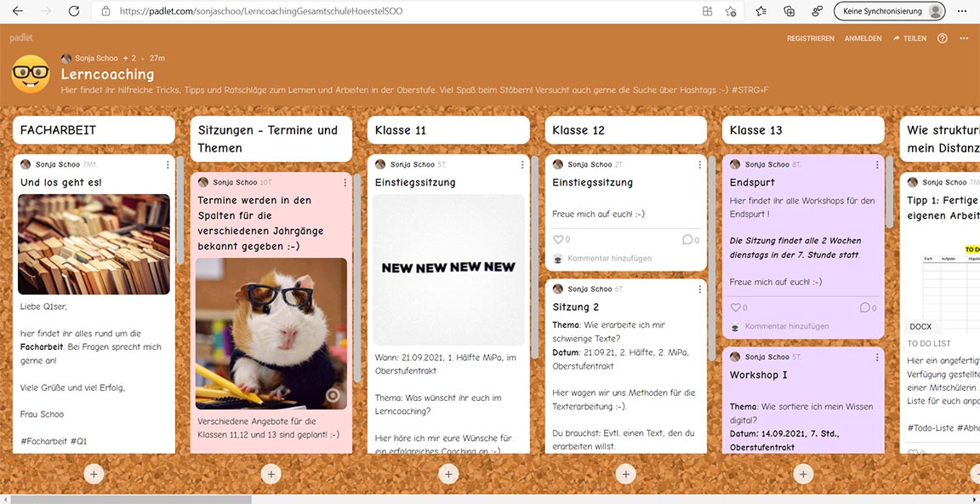The height and width of the screenshot is (504, 980).
Task: Click the nerd emoji padlet icon
Action: [31, 74]
